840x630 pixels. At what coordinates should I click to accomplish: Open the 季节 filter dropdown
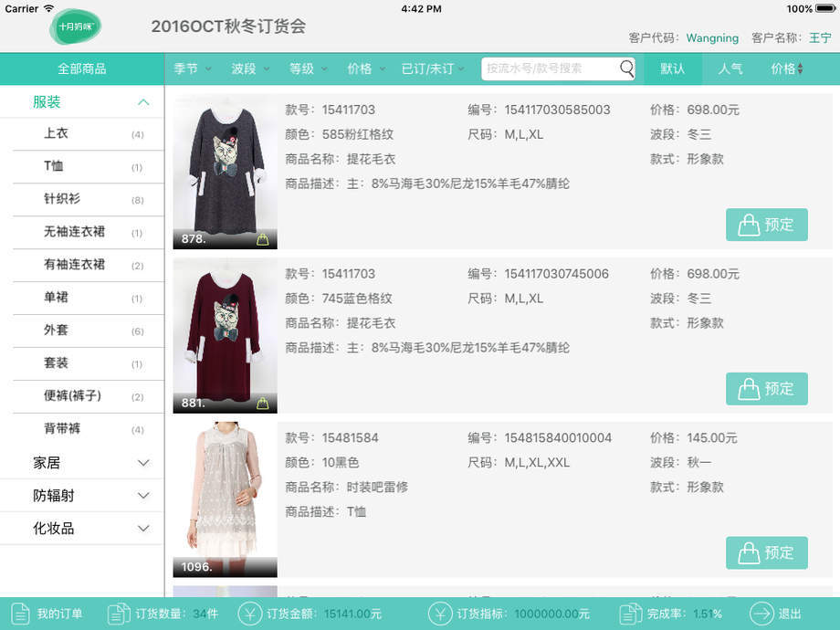[193, 68]
